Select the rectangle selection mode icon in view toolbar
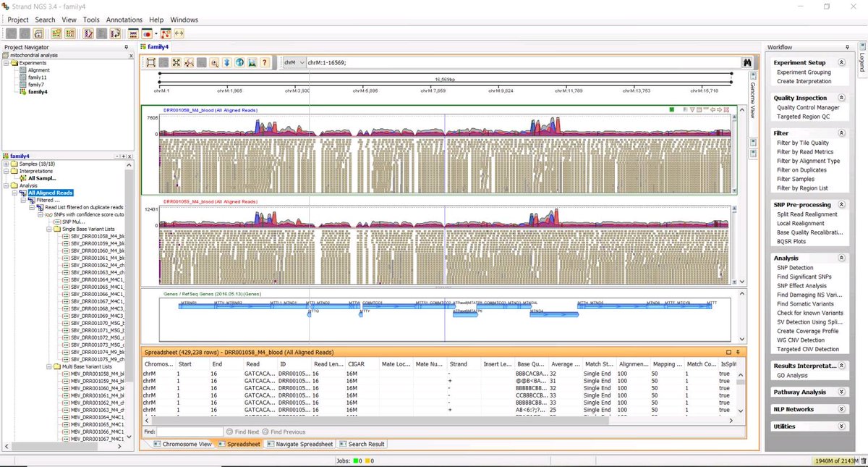The height and width of the screenshot is (467, 868). click(150, 63)
